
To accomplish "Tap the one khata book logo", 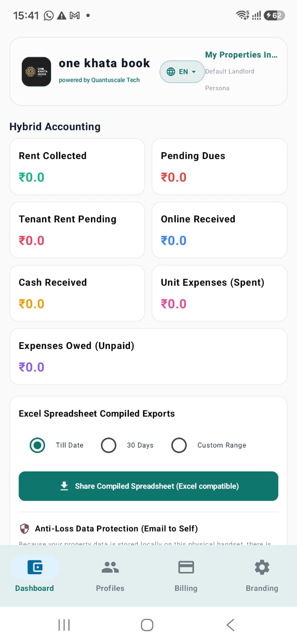I will (x=36, y=72).
